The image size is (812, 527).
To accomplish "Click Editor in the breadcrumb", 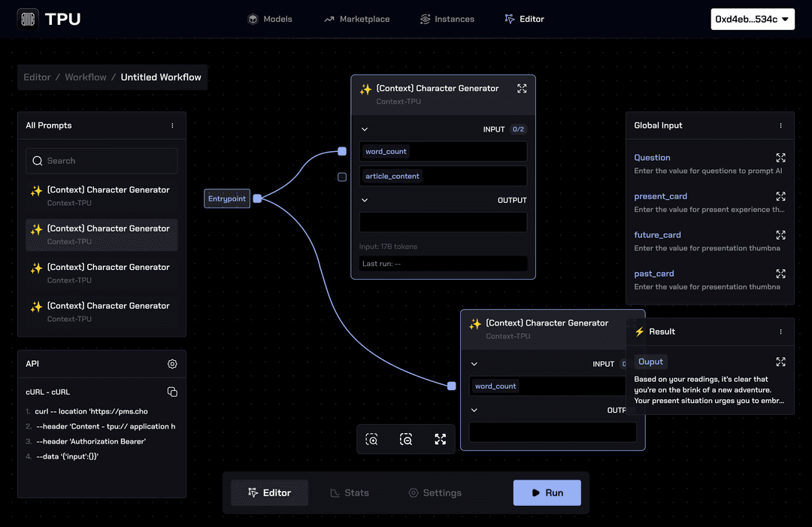I will 38,77.
